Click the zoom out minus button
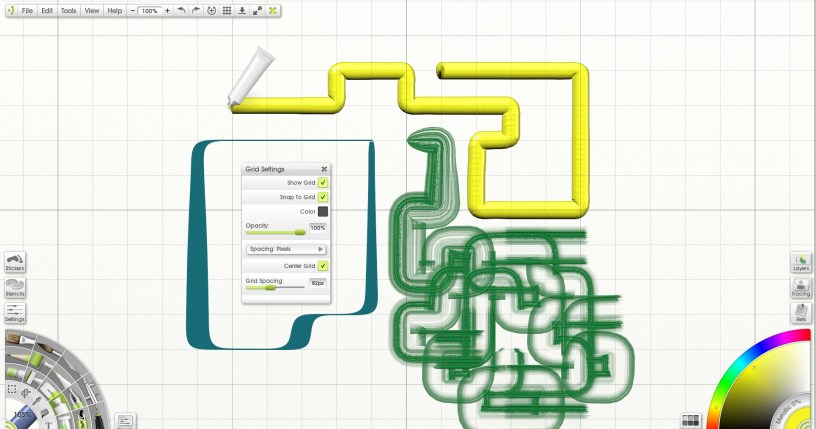This screenshot has height=429, width=816. pyautogui.click(x=133, y=10)
